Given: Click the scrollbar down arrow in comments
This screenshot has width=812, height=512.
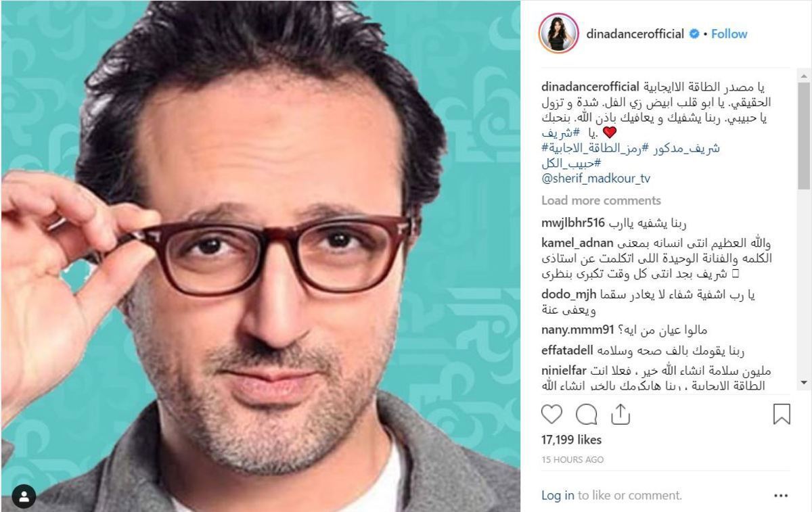Looking at the screenshot, I should point(803,383).
